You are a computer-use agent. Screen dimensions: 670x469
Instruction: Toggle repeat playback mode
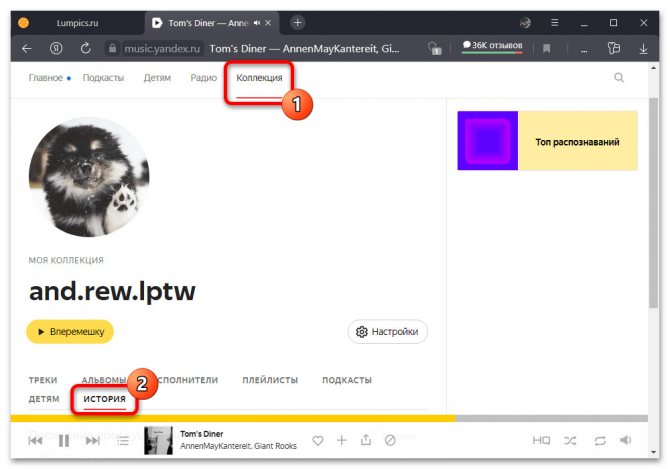coord(599,440)
